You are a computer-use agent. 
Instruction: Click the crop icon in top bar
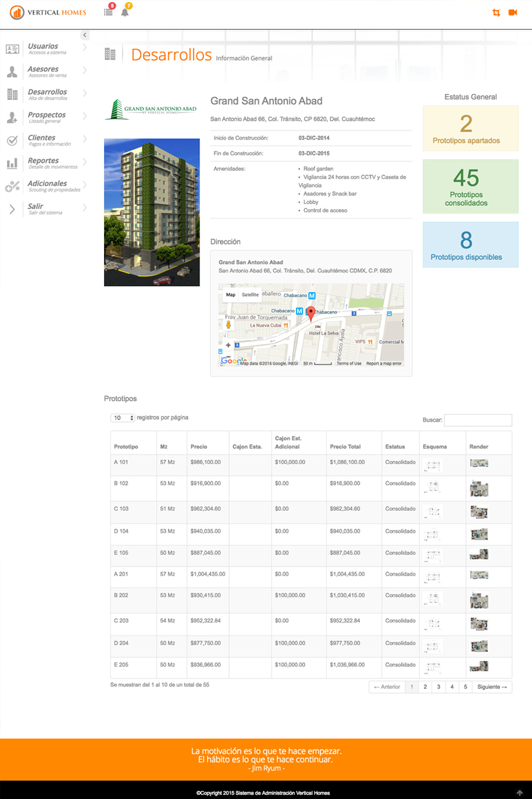[496, 12]
